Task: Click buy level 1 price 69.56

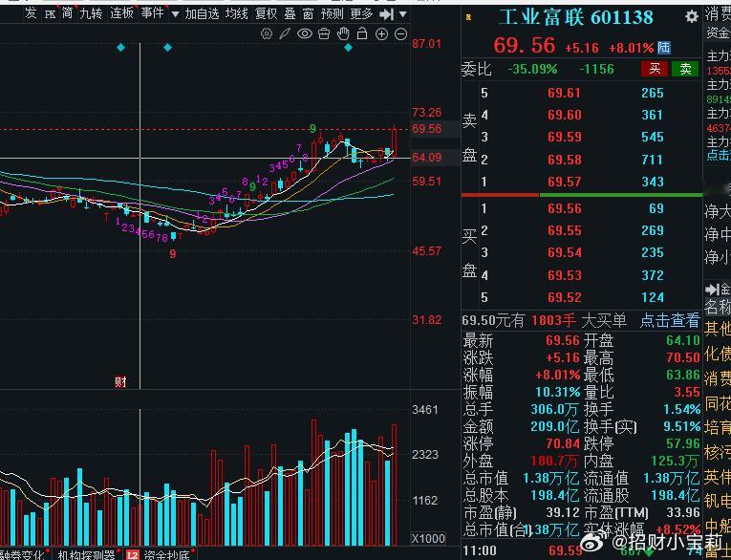Action: [564, 208]
